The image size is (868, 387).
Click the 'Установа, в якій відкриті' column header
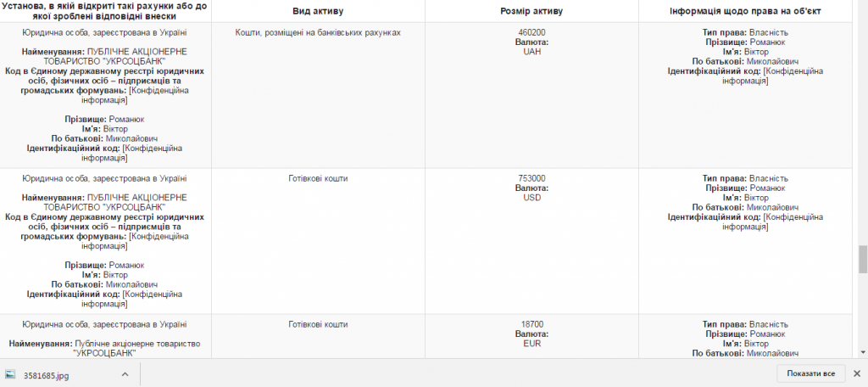tap(104, 10)
